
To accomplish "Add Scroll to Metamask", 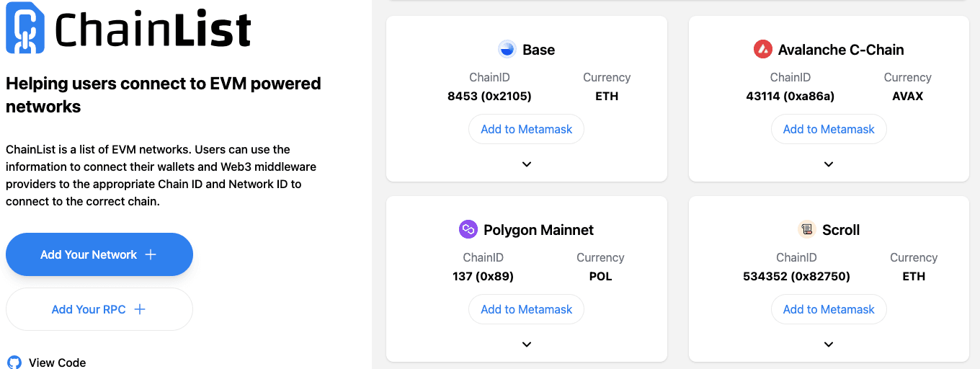I will 829,310.
